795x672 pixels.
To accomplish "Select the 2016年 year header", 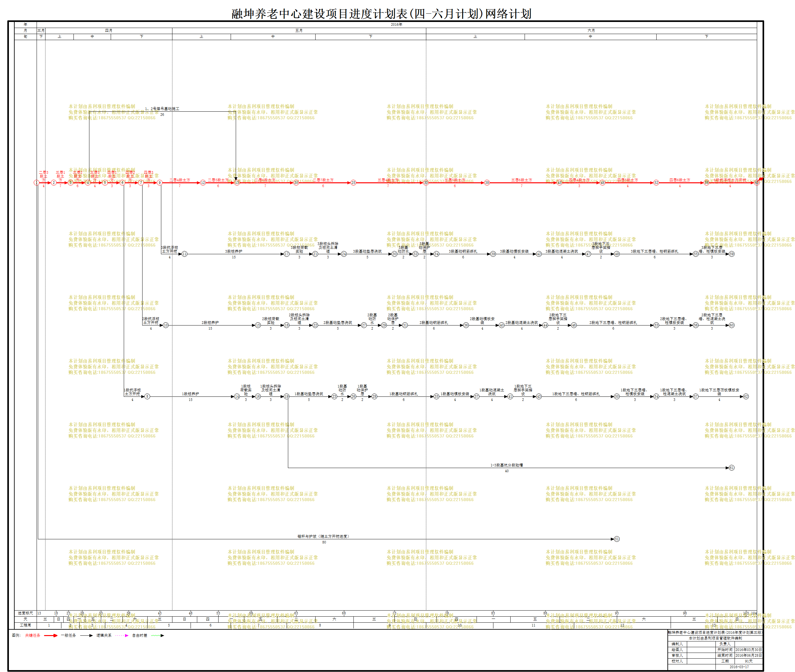I will [396, 25].
